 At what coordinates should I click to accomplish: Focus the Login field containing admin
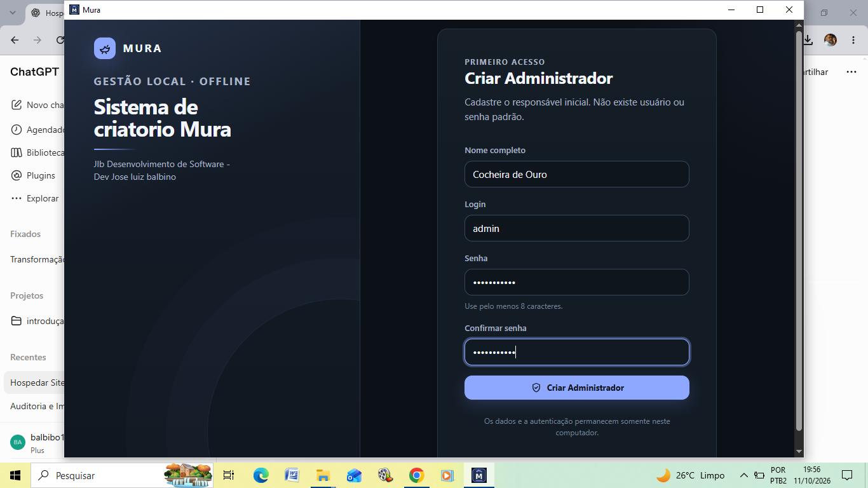pos(576,228)
